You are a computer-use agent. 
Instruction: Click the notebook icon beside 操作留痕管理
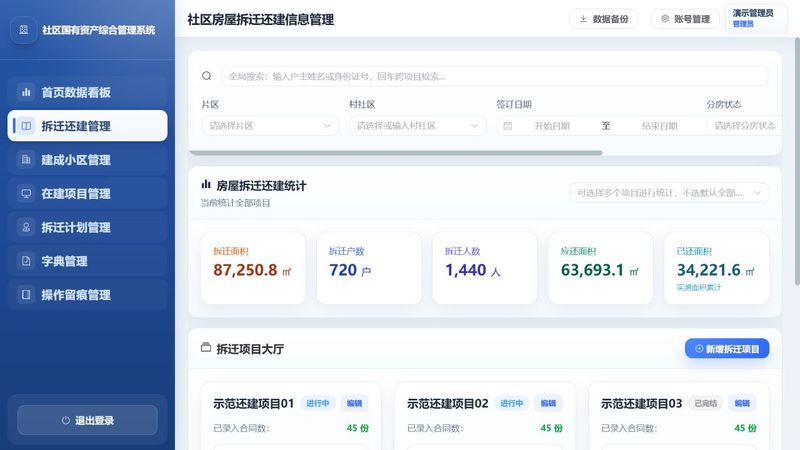(26, 294)
